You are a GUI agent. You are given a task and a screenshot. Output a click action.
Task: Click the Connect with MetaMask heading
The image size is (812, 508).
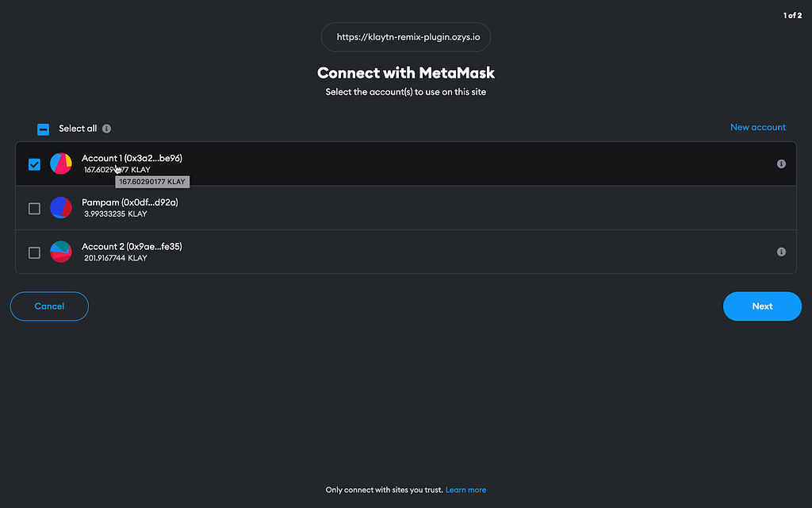[x=406, y=72]
